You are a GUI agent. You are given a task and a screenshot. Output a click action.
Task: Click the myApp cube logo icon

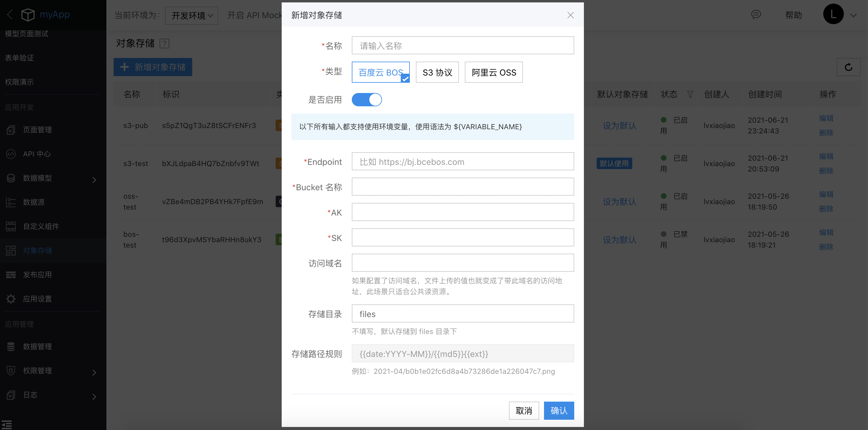tap(28, 15)
